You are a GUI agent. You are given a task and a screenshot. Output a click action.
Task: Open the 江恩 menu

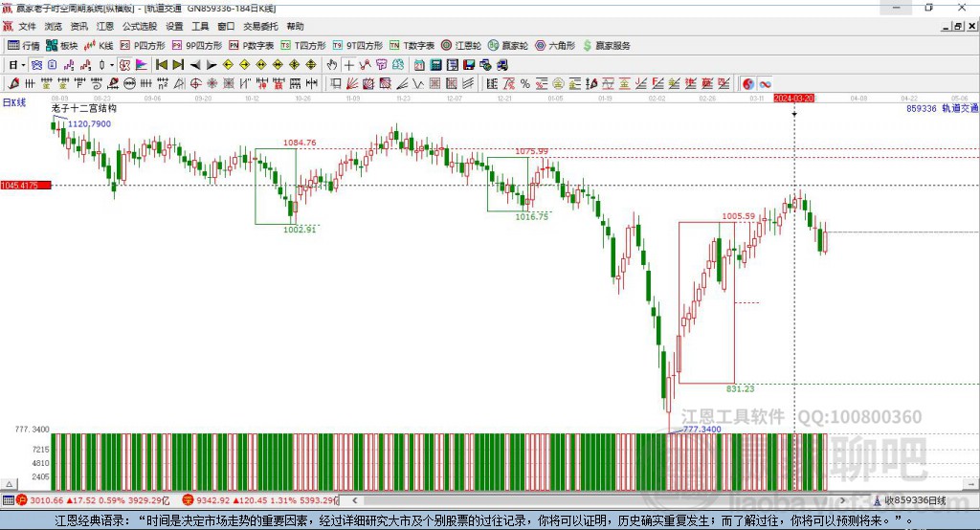(x=105, y=26)
